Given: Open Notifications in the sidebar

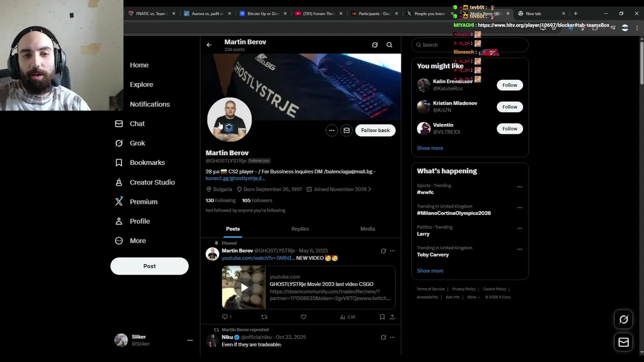Looking at the screenshot, I should click(150, 104).
